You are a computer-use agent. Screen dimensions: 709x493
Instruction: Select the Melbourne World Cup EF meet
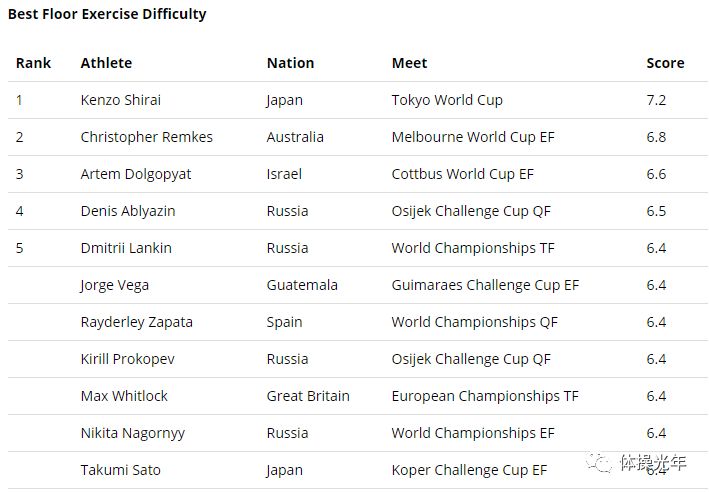click(x=473, y=137)
